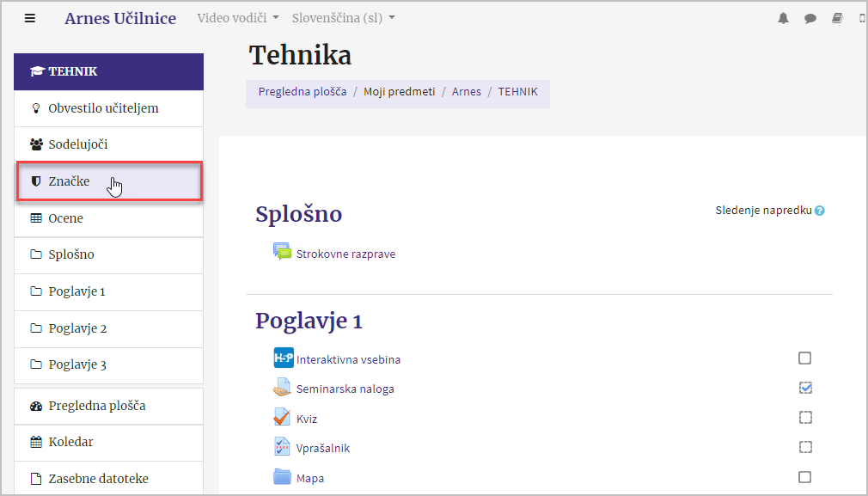Viewport: 868px width, 496px height.
Task: Open help icon next to Sledenje napredku
Action: pyautogui.click(x=820, y=211)
